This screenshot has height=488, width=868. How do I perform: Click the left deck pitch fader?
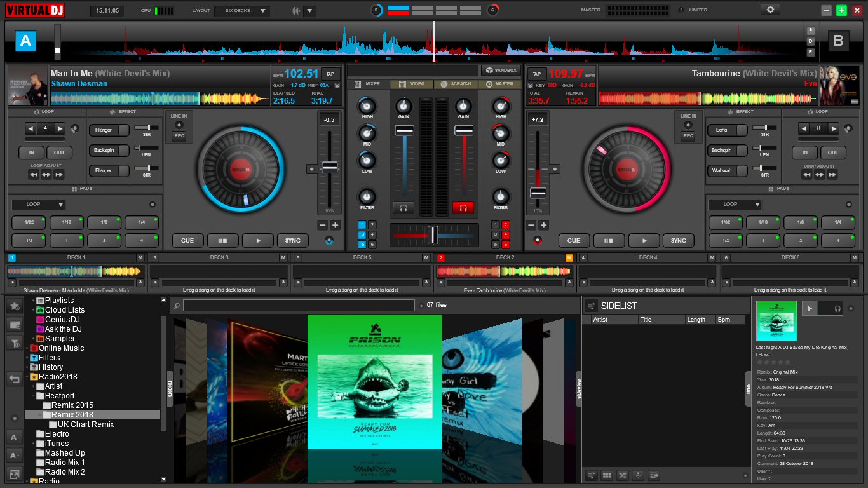[x=329, y=168]
